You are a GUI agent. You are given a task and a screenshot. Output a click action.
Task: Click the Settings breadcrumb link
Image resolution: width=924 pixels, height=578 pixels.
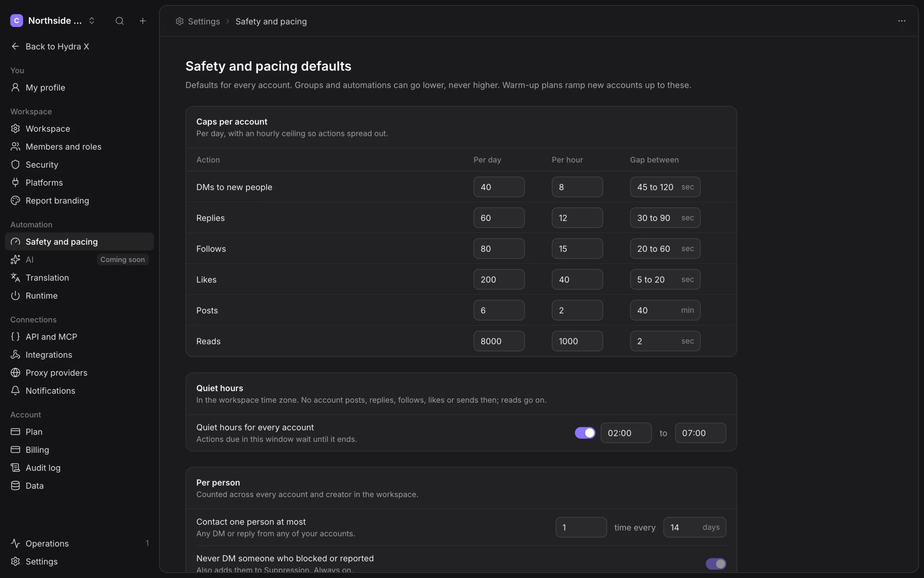(198, 21)
